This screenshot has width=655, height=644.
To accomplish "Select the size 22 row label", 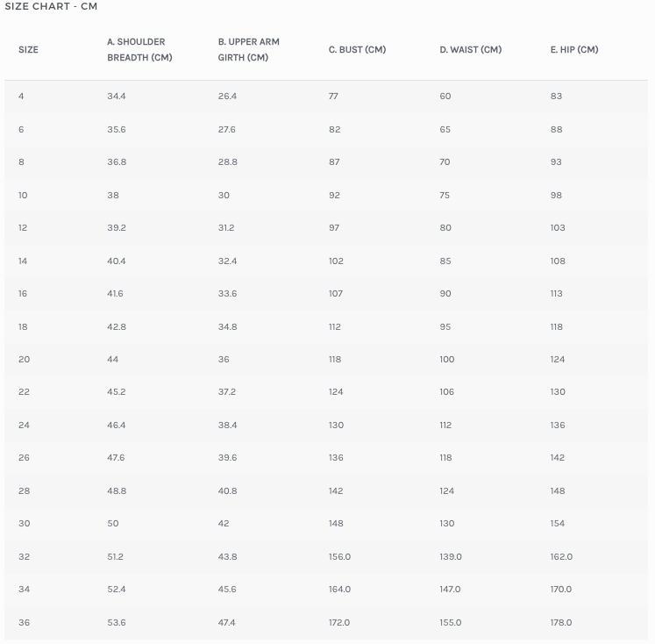I will coord(24,392).
